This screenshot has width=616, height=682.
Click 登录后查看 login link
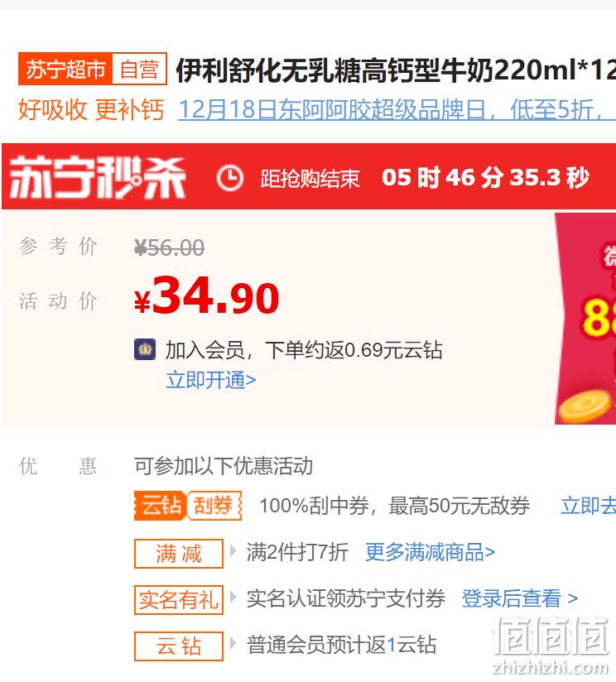pos(519,598)
